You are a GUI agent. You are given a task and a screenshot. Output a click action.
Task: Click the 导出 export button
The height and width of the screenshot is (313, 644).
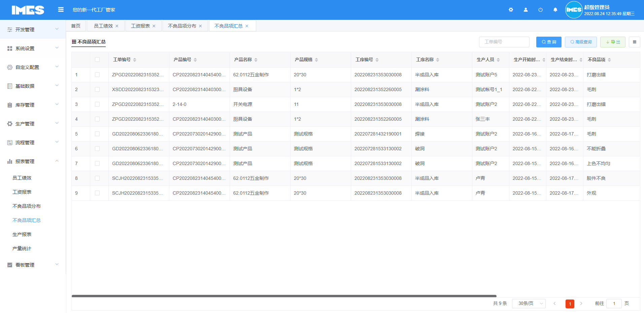pyautogui.click(x=613, y=42)
